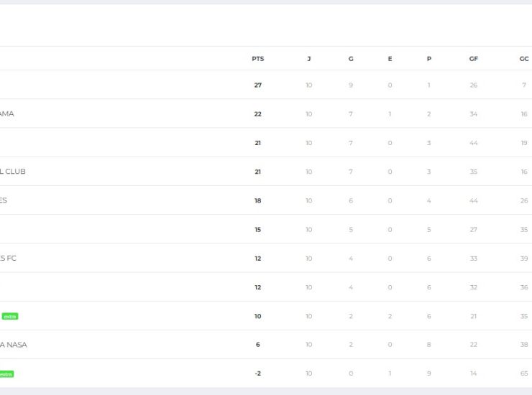Select the J column header
This screenshot has height=395, width=532.
[x=308, y=59]
